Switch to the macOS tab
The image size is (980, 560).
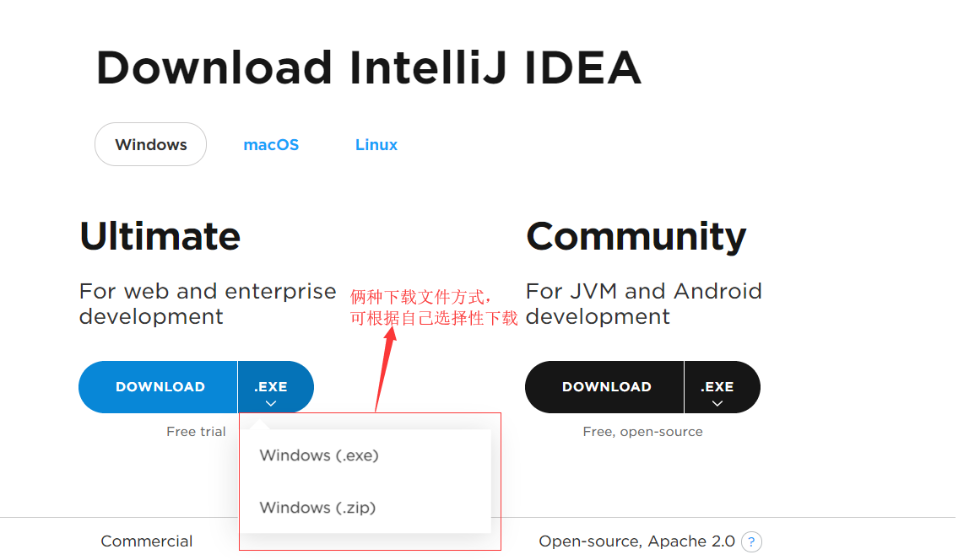coord(271,145)
